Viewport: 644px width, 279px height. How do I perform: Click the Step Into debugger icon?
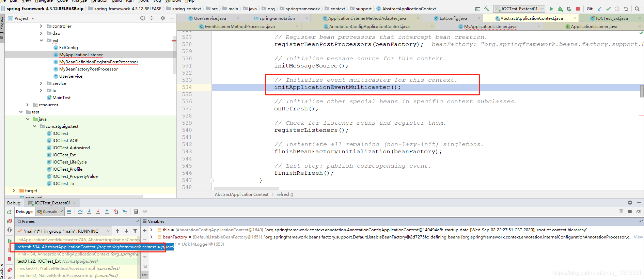[89, 212]
